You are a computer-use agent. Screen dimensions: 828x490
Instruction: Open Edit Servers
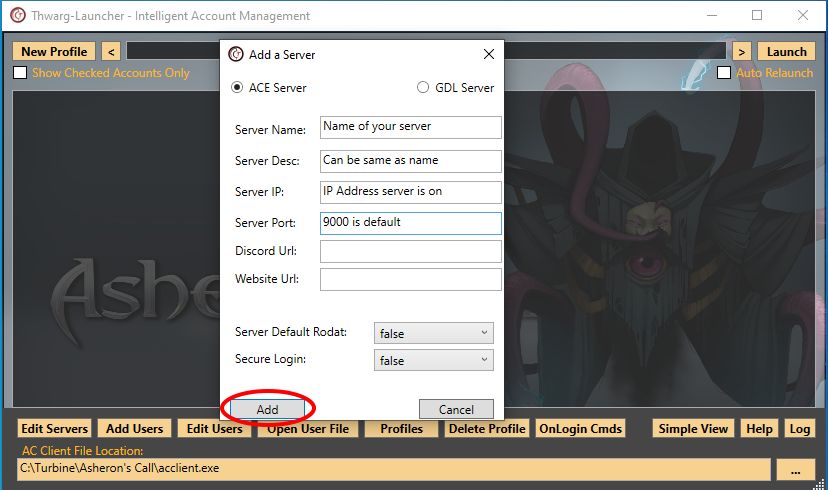(54, 428)
